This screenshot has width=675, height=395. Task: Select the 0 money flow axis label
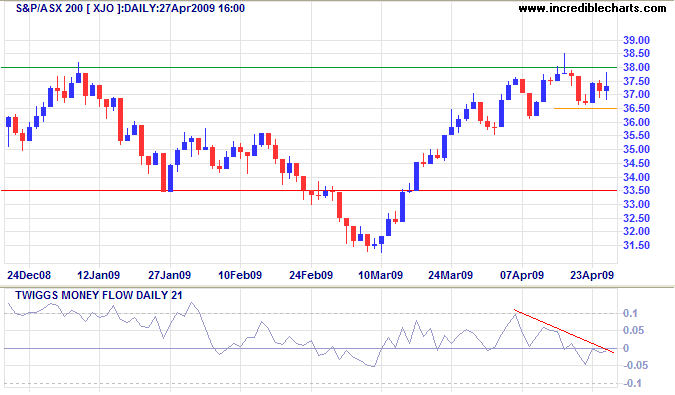[x=626, y=349]
